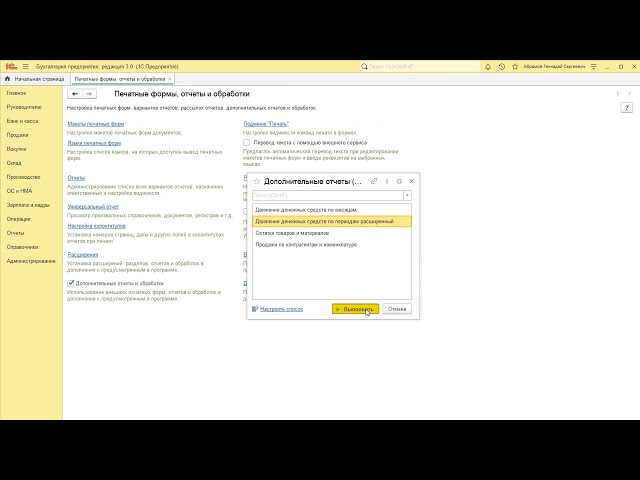640x480 pixels.
Task: Open Языки печатных форм link
Action: tap(94, 143)
